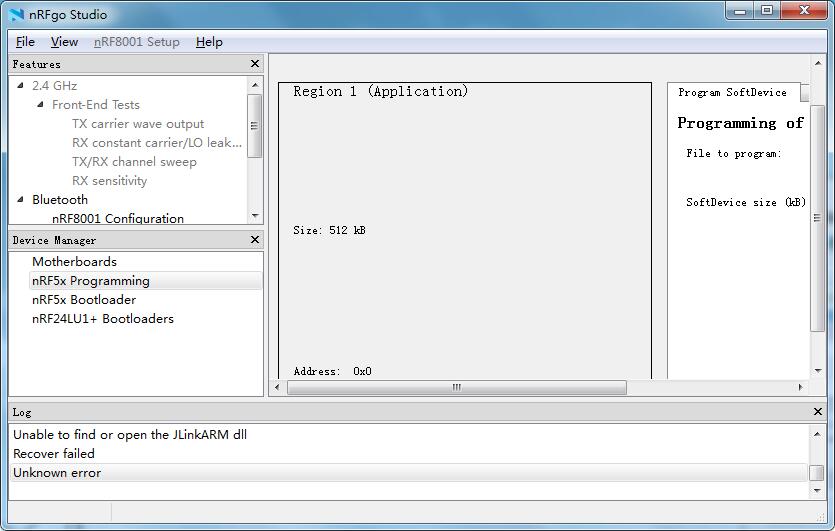This screenshot has width=835, height=531.
Task: Click Features tree scroll up arrow
Action: click(x=255, y=85)
